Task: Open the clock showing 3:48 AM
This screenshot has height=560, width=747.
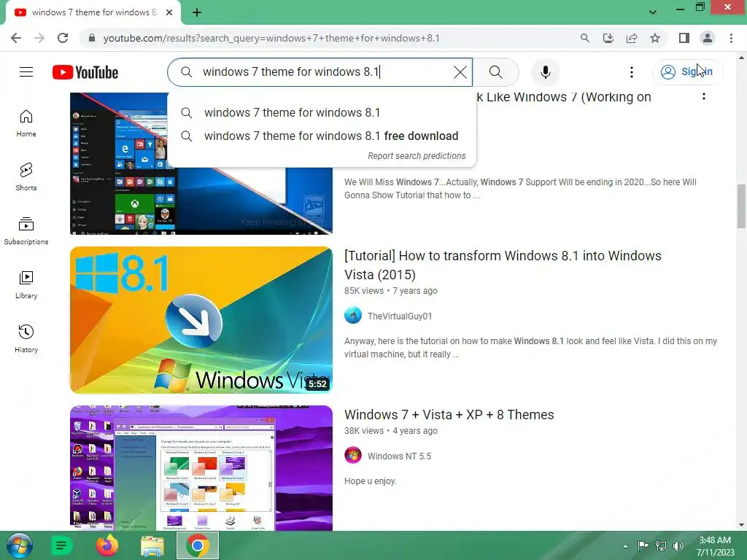Action: 715,546
